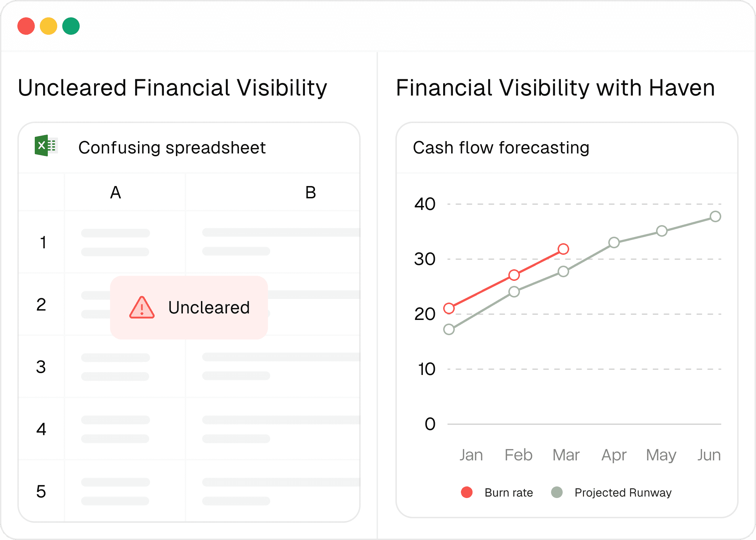Select the Projected Runway legend gray dot
Viewport: 756px width, 540px height.
click(x=557, y=492)
